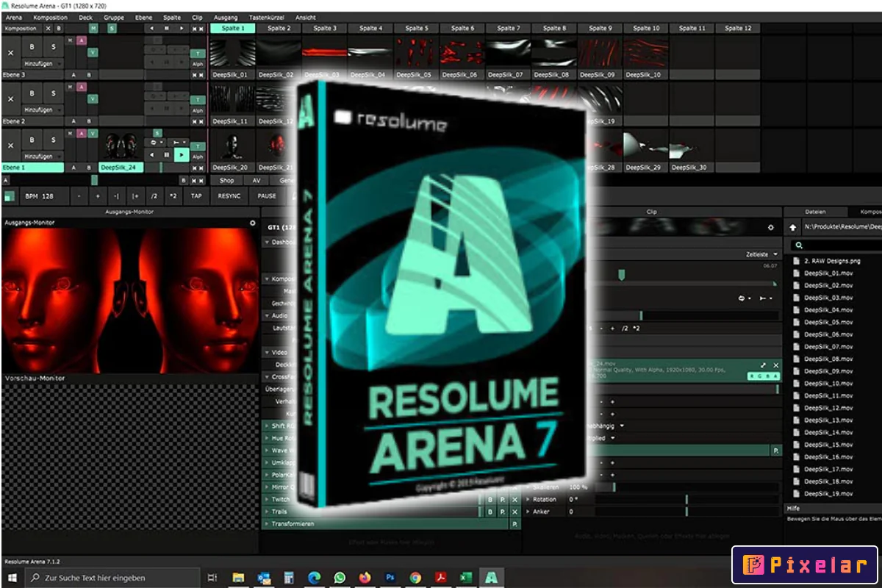Expand the Transformieren section

click(x=267, y=524)
